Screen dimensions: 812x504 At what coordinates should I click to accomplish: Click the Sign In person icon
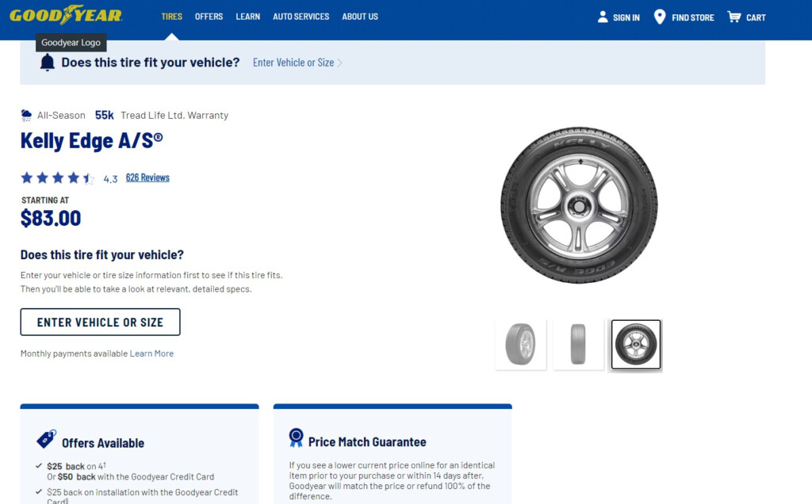pyautogui.click(x=603, y=17)
